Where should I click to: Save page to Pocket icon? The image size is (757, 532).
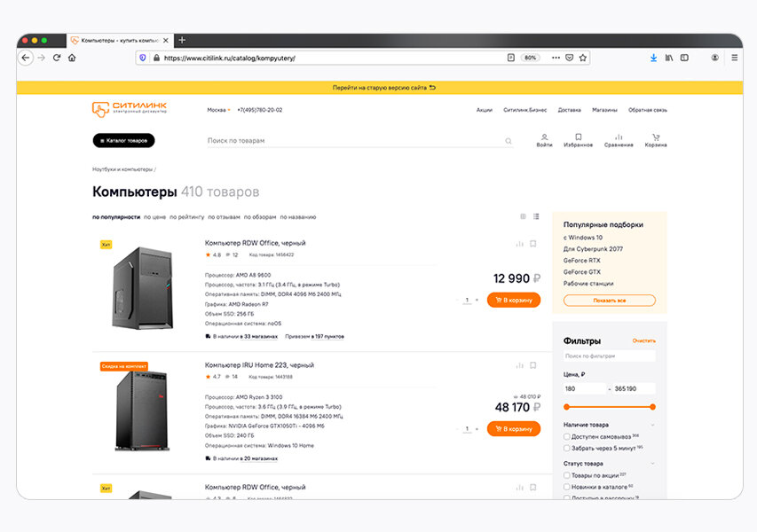pos(569,58)
